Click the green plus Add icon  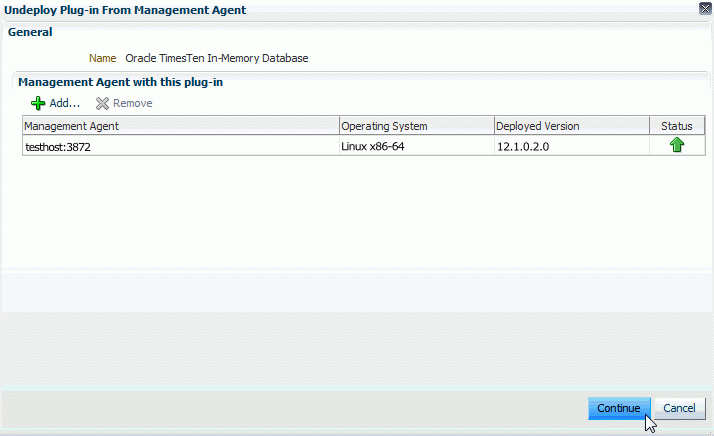(x=38, y=103)
